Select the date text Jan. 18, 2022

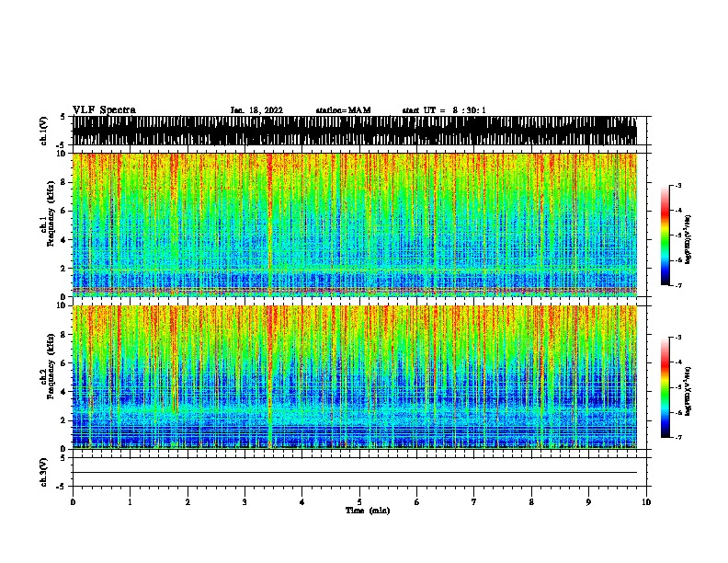256,110
